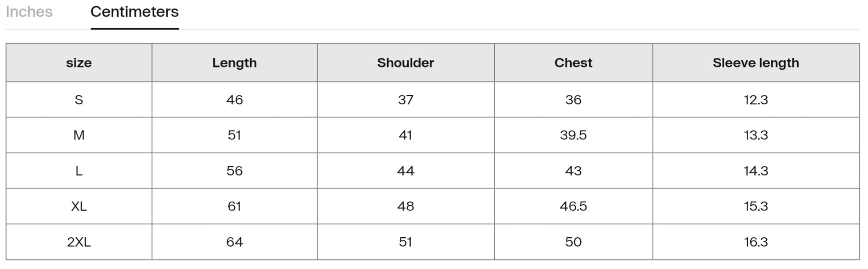Select the XL size row label
The width and height of the screenshot is (868, 269).
point(79,206)
